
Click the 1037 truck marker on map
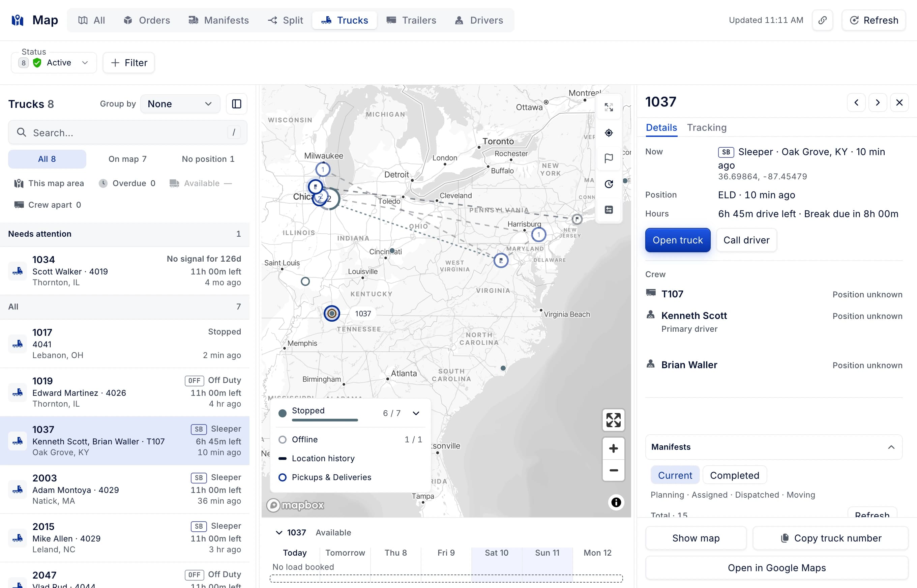332,314
